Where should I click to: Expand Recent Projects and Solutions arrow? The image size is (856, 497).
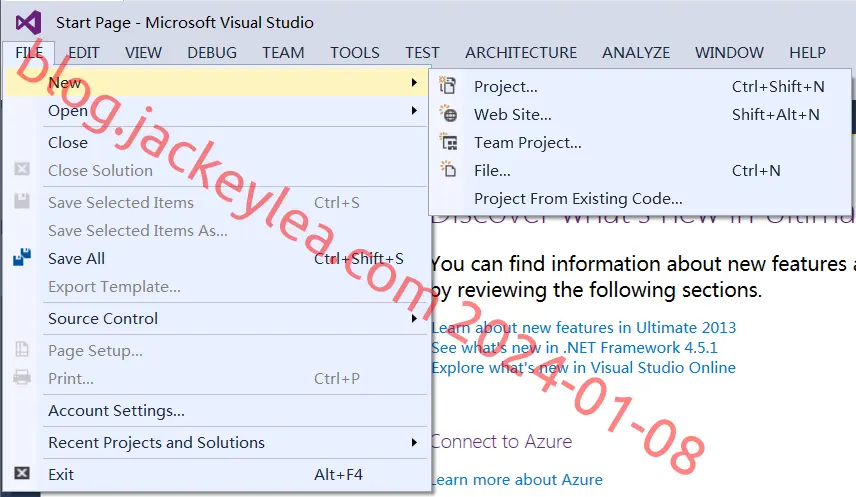tap(414, 442)
